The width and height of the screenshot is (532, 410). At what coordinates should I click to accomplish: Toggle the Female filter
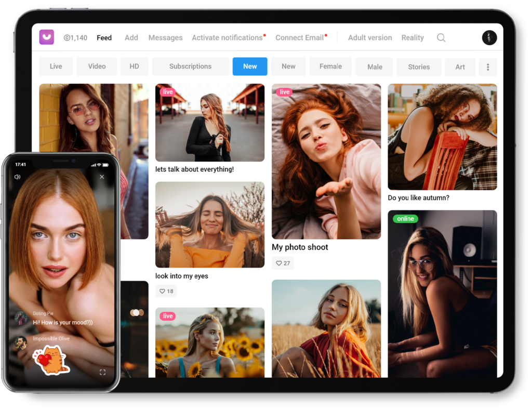[x=330, y=67]
